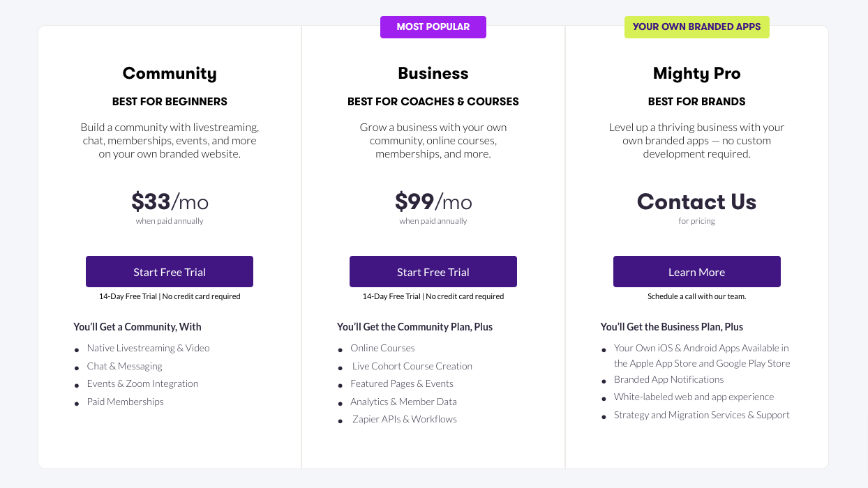This screenshot has height=488, width=868.
Task: Click the Schedule a call with our team text
Action: pyautogui.click(x=696, y=296)
